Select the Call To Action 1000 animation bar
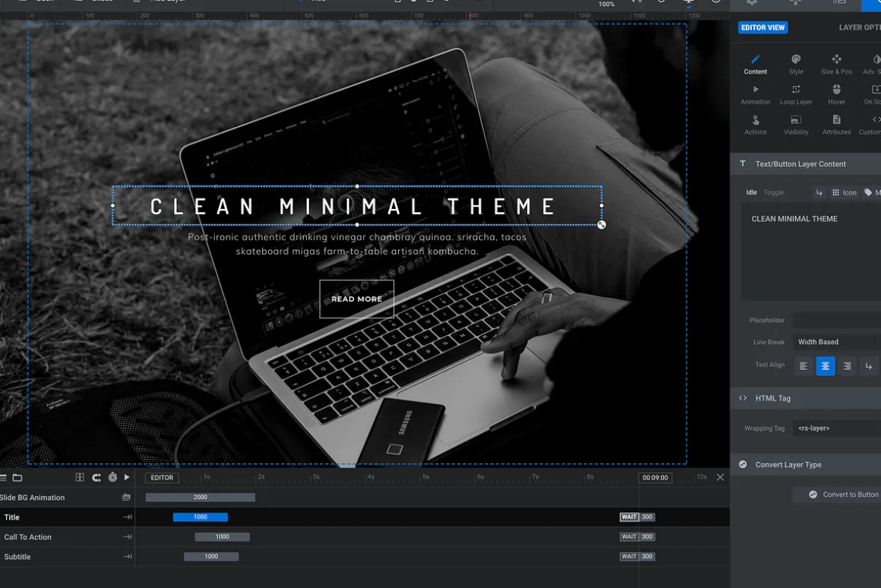881x588 pixels. click(x=222, y=537)
